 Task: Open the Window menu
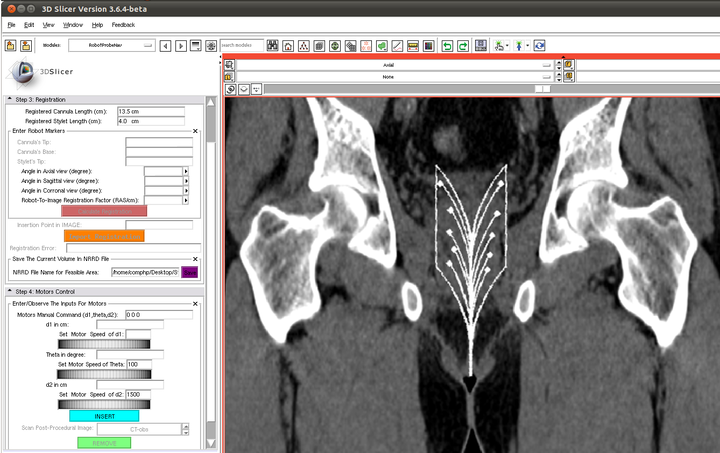[73, 25]
